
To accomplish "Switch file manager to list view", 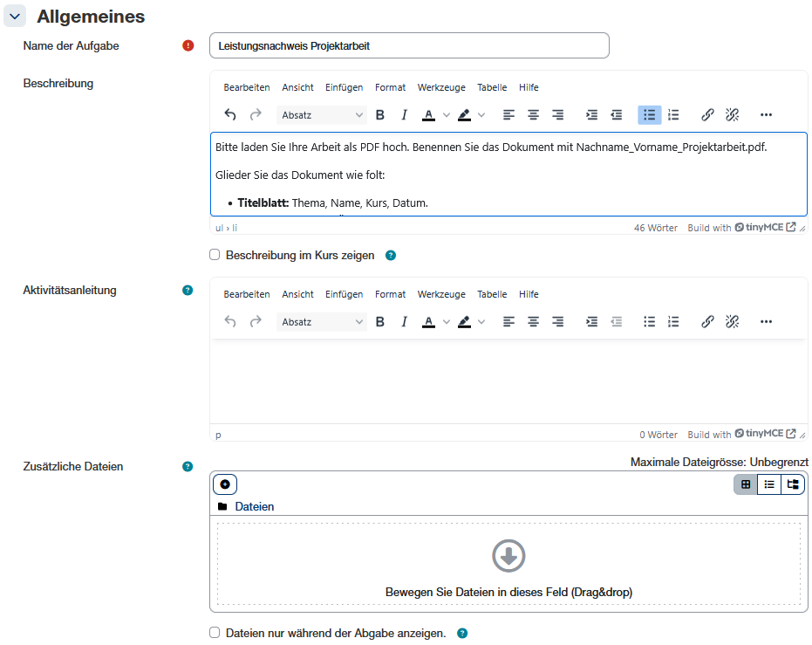I will click(769, 484).
